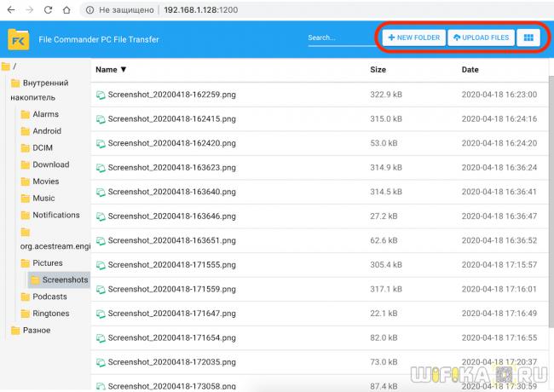Viewport: 554px width, 392px height.
Task: Click the New Folder button
Action: coord(413,38)
